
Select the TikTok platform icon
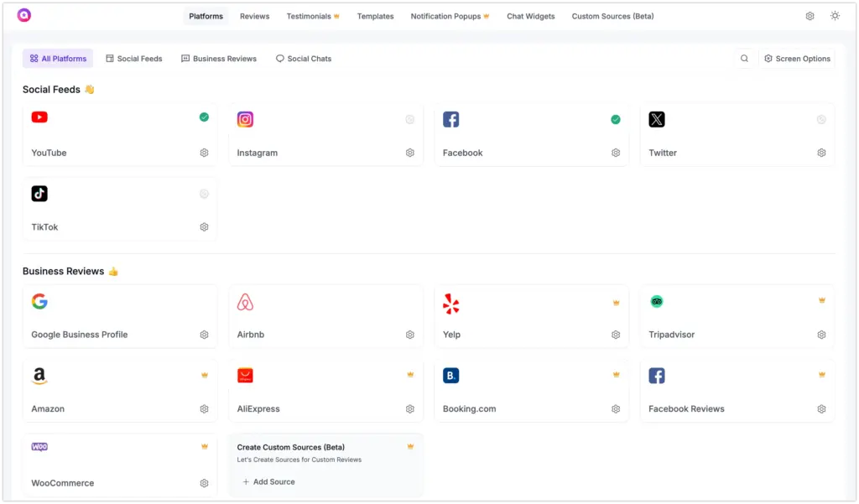click(39, 194)
